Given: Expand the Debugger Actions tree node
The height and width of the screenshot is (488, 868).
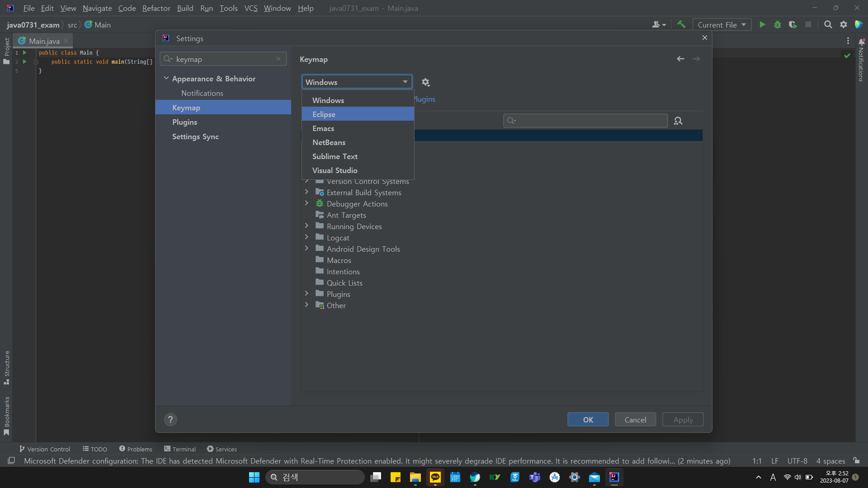Looking at the screenshot, I should [x=307, y=203].
